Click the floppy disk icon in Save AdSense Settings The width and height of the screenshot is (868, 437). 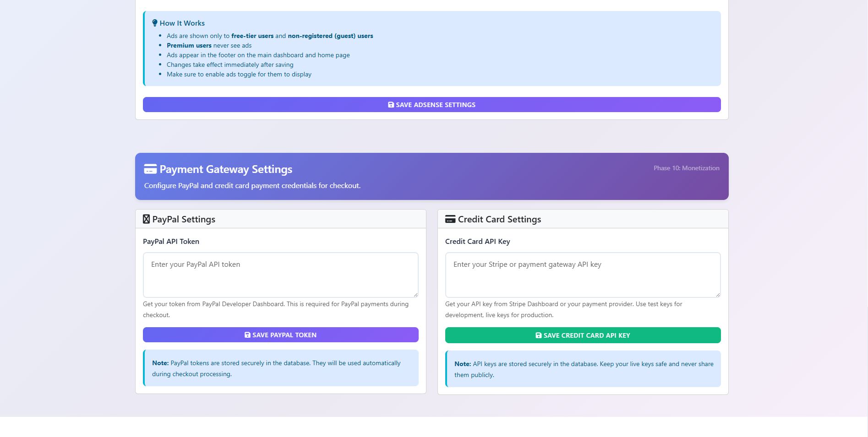point(391,105)
